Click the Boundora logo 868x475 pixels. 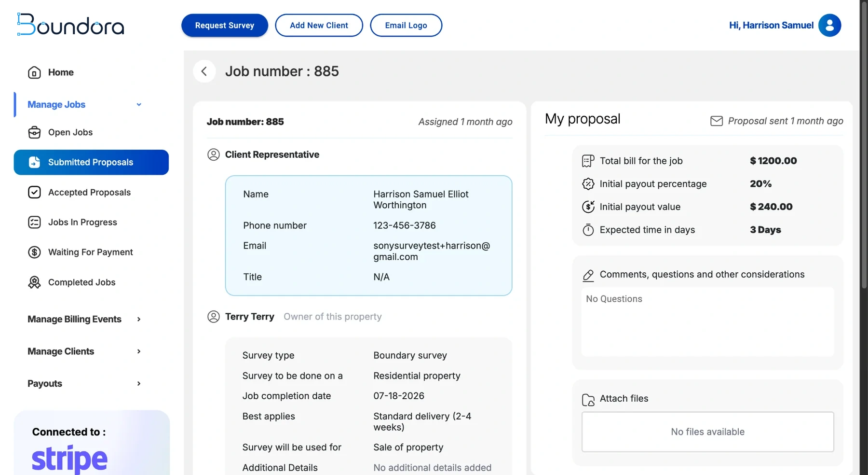pos(70,24)
